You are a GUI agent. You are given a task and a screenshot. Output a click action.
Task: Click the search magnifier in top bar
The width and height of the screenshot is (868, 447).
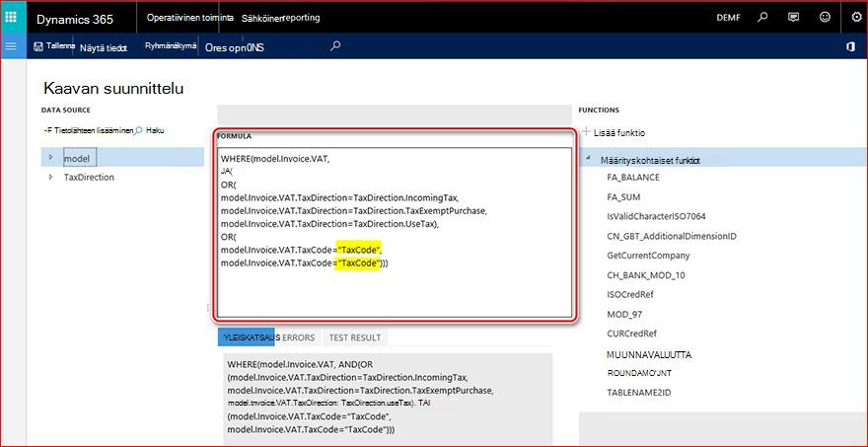coord(762,17)
